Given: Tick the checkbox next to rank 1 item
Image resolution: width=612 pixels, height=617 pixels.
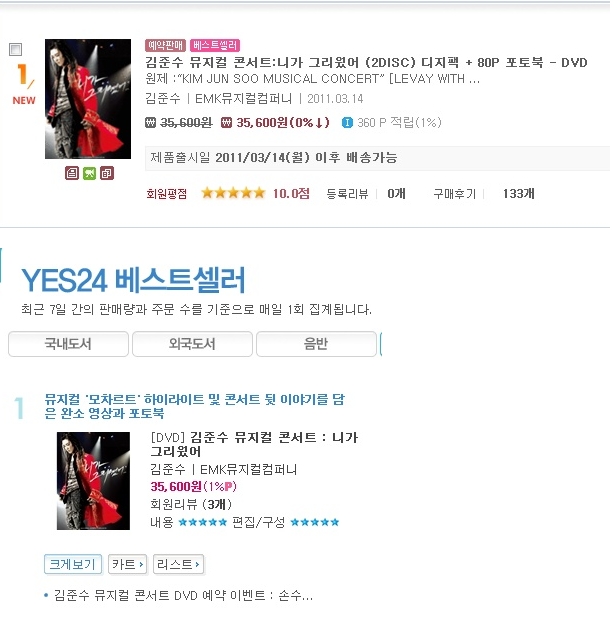Looking at the screenshot, I should (x=15, y=50).
